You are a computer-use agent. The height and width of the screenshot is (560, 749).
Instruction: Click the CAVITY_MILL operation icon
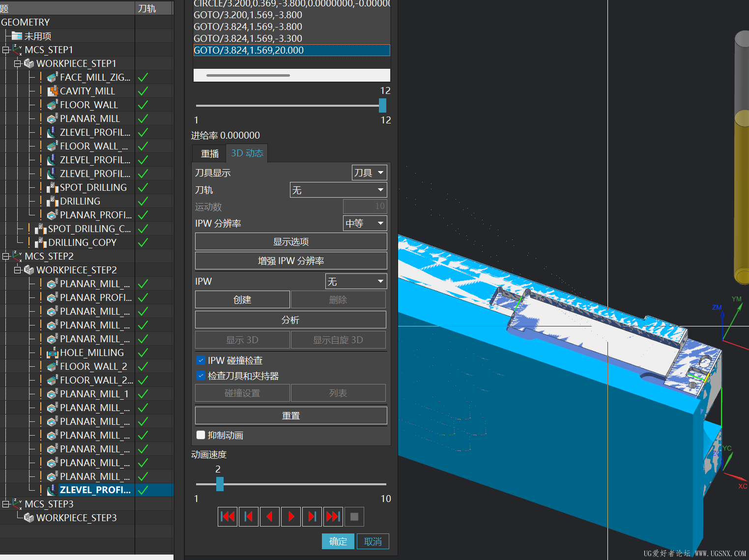click(x=53, y=91)
